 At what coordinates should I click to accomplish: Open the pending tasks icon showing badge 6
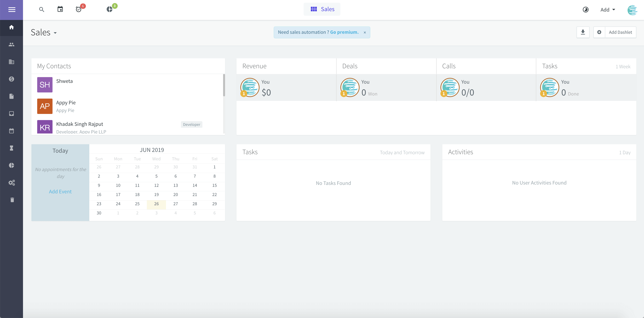click(79, 9)
